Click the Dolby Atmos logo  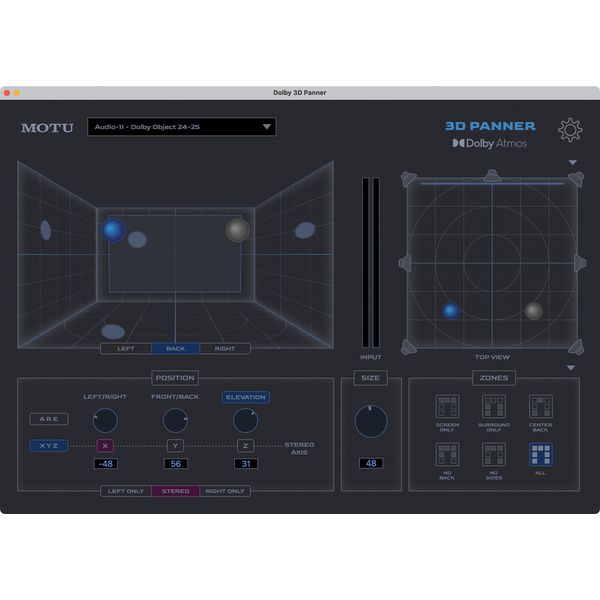coord(490,143)
